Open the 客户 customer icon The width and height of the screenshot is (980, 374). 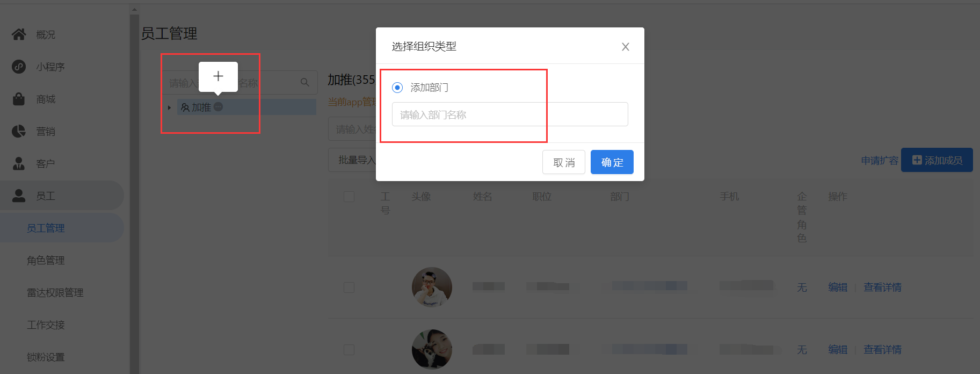(19, 163)
